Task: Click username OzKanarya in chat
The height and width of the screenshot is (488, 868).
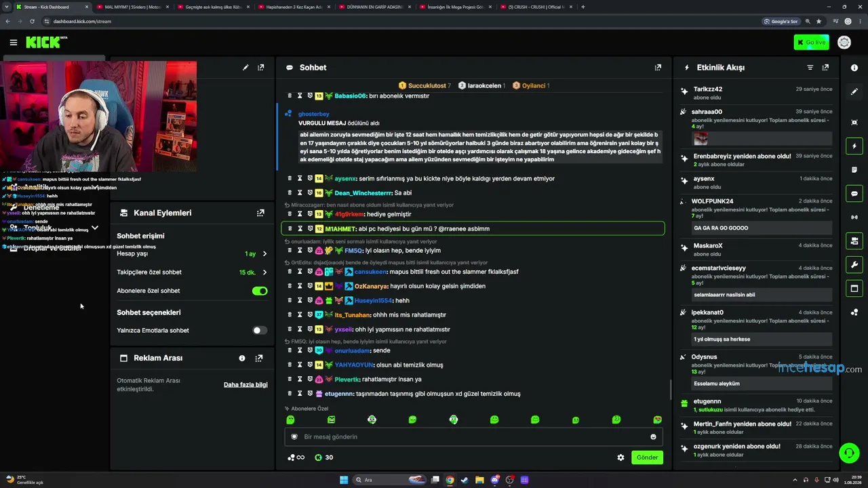Action: click(x=371, y=287)
